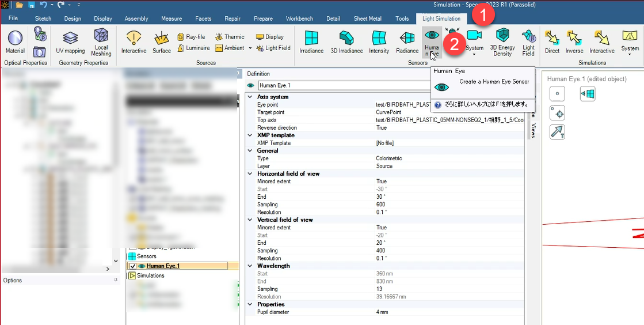Switch to the Measure tab
The height and width of the screenshot is (325, 644).
(172, 18)
